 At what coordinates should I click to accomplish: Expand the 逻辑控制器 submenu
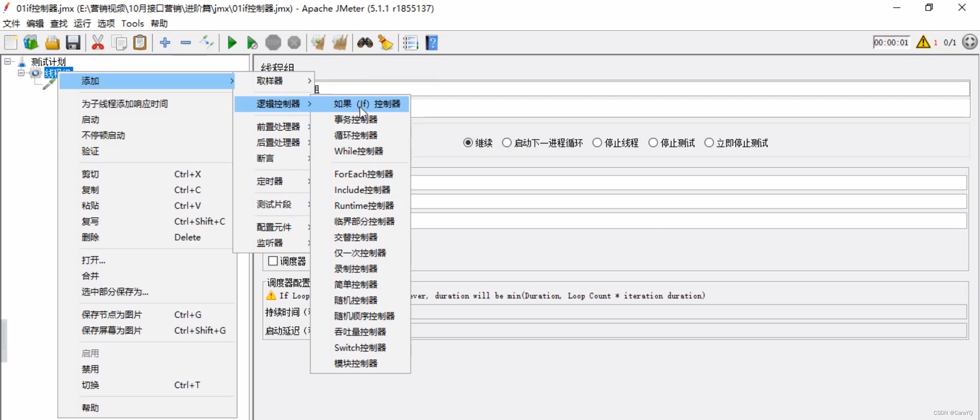pyautogui.click(x=274, y=104)
